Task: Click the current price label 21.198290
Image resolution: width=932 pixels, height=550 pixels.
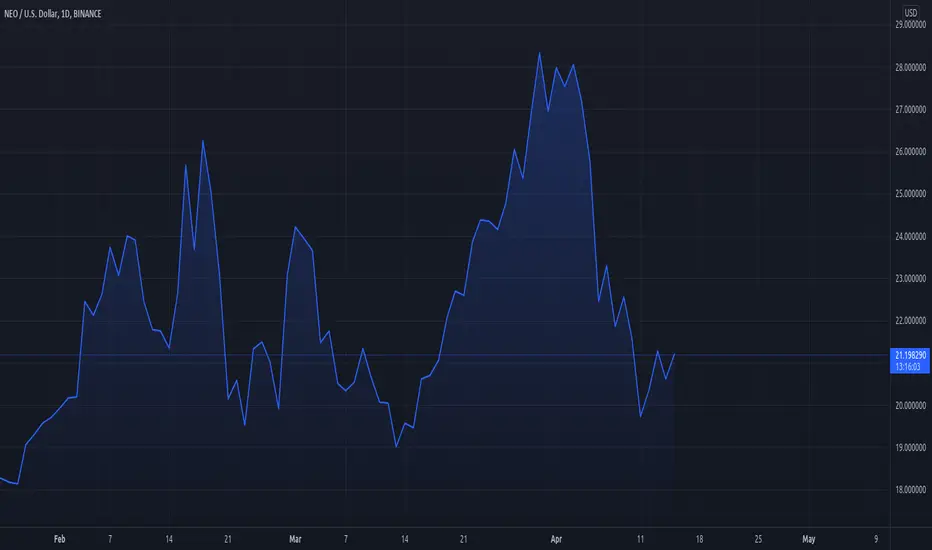Action: coord(910,356)
